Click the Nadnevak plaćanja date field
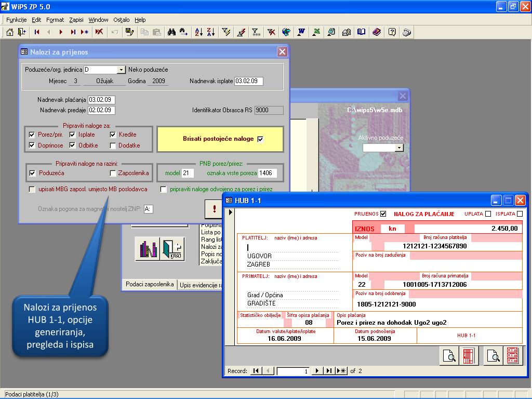 pyautogui.click(x=101, y=100)
